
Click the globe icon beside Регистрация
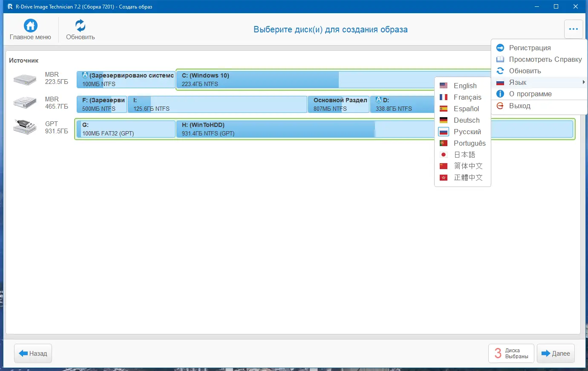499,48
